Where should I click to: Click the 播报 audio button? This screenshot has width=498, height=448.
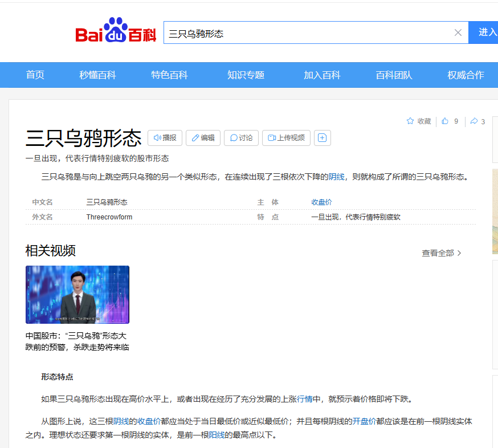[165, 138]
